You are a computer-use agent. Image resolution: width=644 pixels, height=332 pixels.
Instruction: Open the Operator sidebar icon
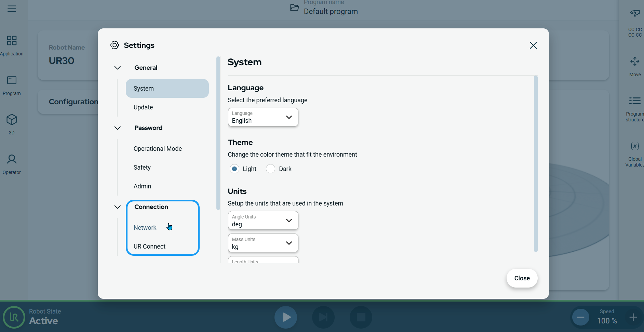point(12,159)
